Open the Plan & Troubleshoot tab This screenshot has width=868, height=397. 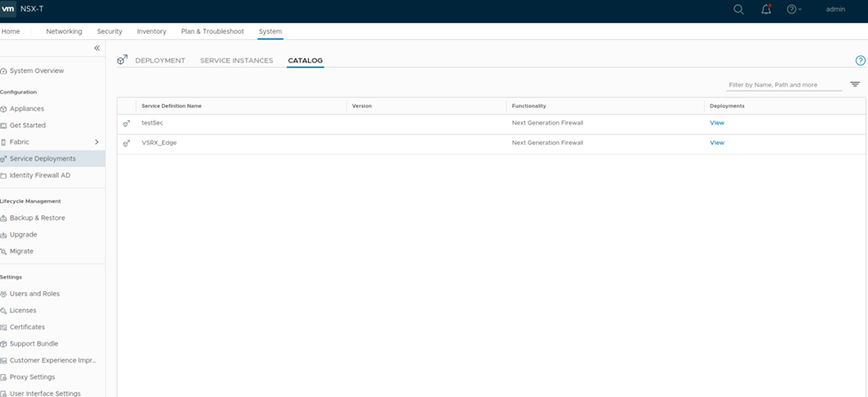coord(213,31)
